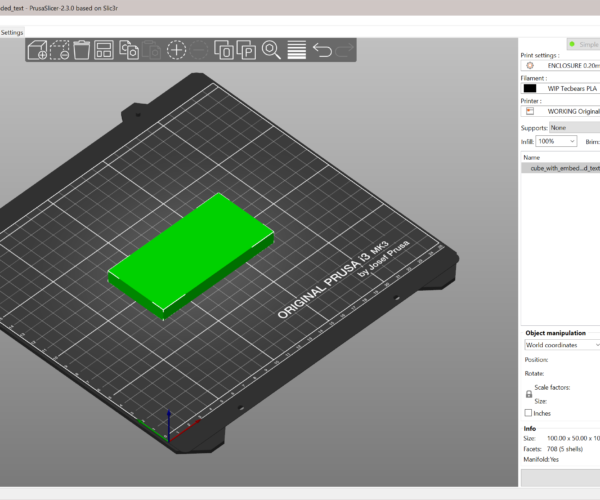This screenshot has width=600, height=500.
Task: Click the Manifold: Yes text
Action: [x=541, y=459]
